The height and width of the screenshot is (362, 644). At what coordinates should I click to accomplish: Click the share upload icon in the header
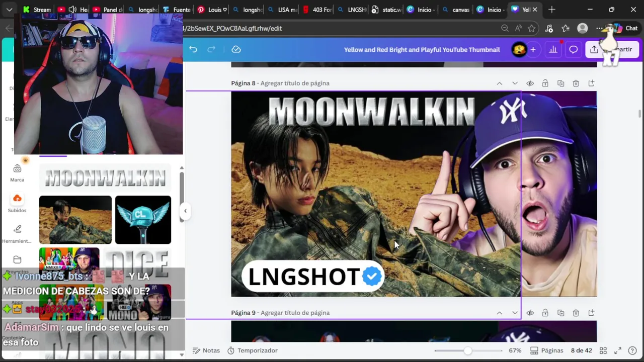[x=594, y=49]
